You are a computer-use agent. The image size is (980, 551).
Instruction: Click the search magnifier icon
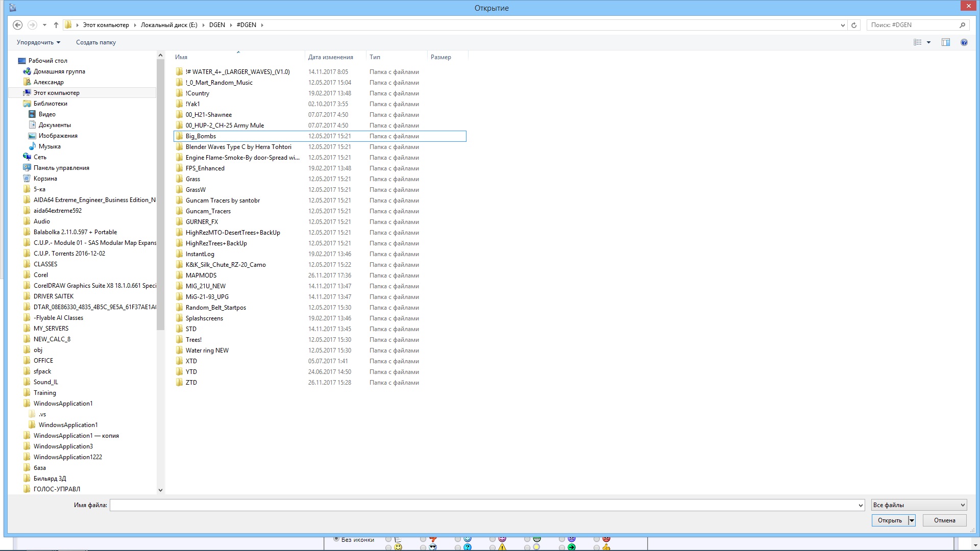pos(962,25)
